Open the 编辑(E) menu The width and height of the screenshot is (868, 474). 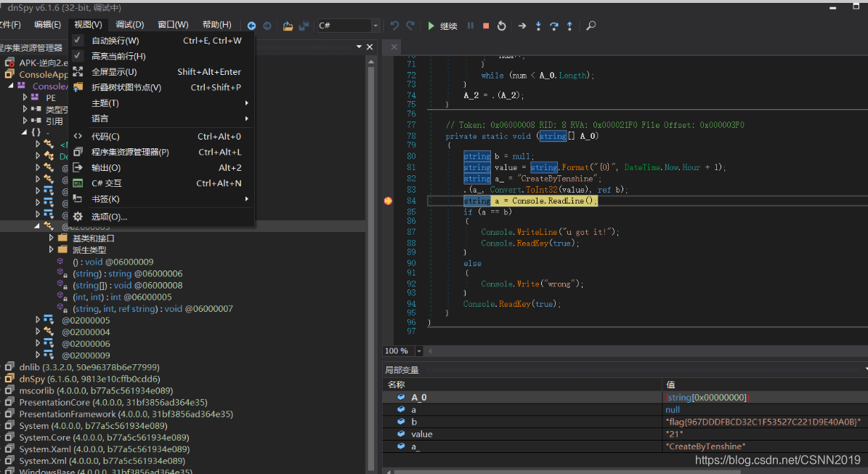[x=48, y=25]
